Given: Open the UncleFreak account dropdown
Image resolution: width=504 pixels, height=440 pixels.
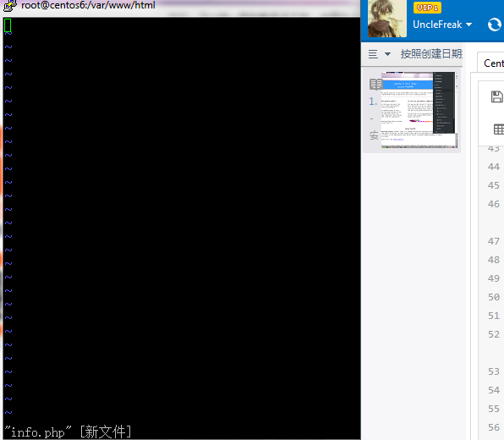Looking at the screenshot, I should tap(442, 25).
